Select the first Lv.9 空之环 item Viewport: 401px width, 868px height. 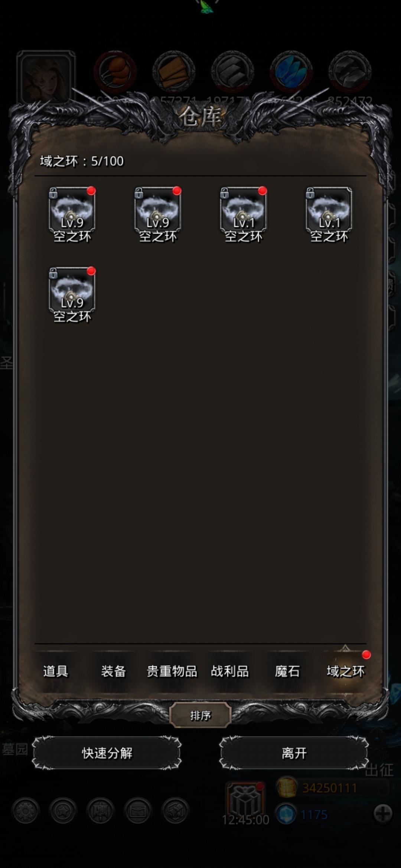tap(72, 214)
